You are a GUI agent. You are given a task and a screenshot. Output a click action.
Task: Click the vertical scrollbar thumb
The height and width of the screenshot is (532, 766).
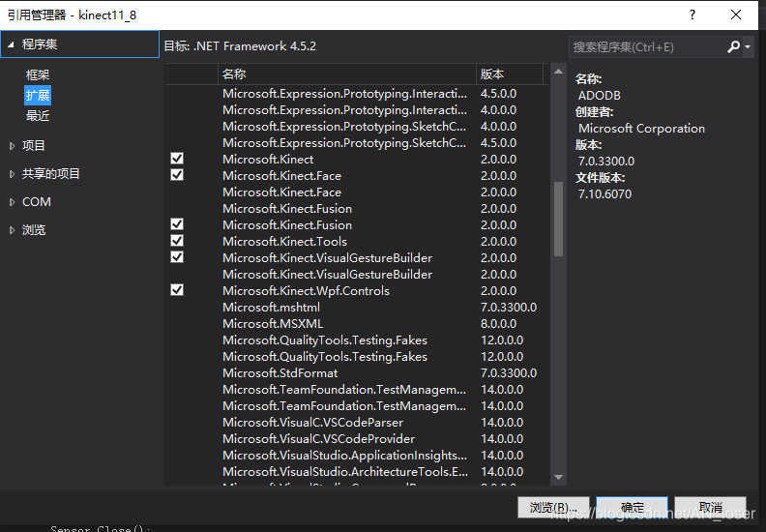click(x=558, y=219)
